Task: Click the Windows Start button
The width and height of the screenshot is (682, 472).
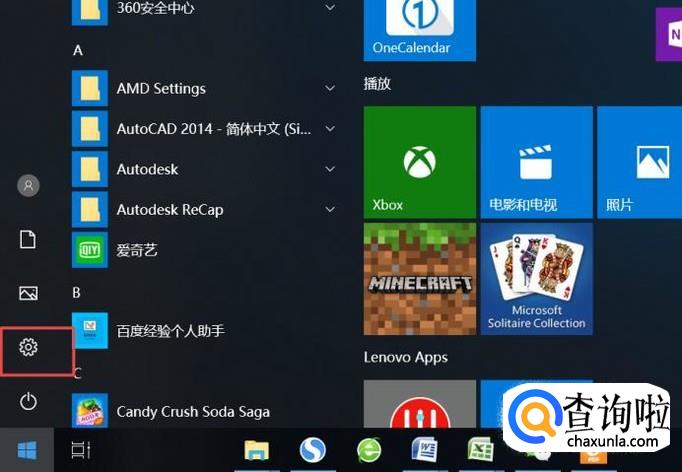Action: [27, 450]
